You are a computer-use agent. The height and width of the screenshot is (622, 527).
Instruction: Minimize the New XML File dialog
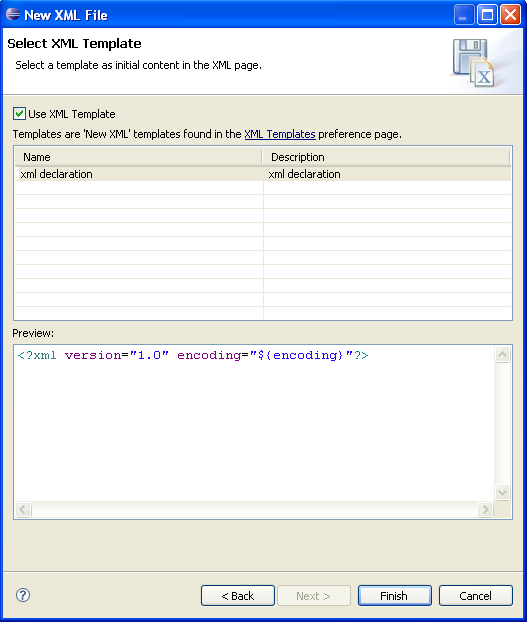(x=464, y=15)
